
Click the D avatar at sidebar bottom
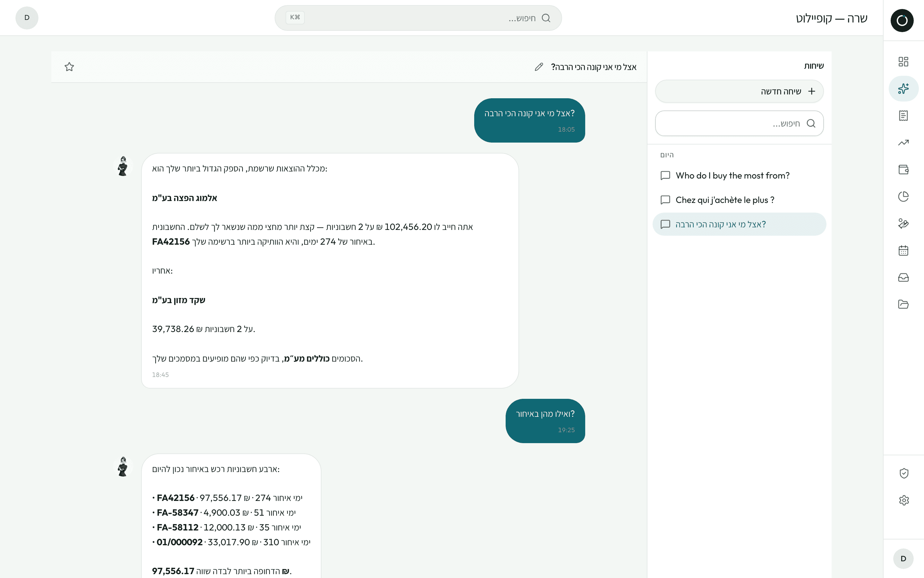[903, 559]
